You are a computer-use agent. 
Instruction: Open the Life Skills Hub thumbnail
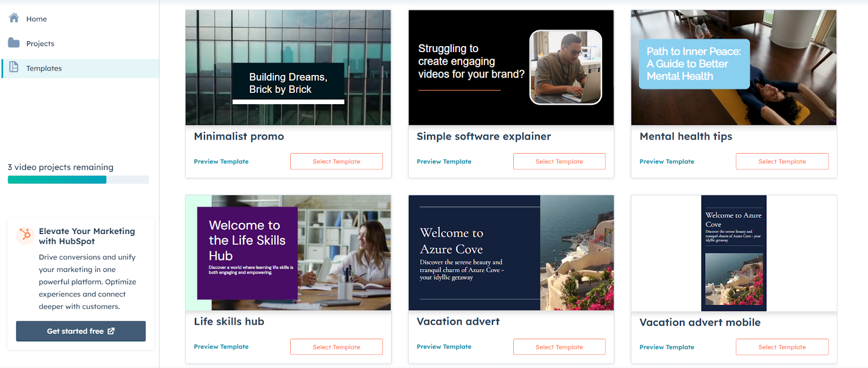(x=288, y=253)
